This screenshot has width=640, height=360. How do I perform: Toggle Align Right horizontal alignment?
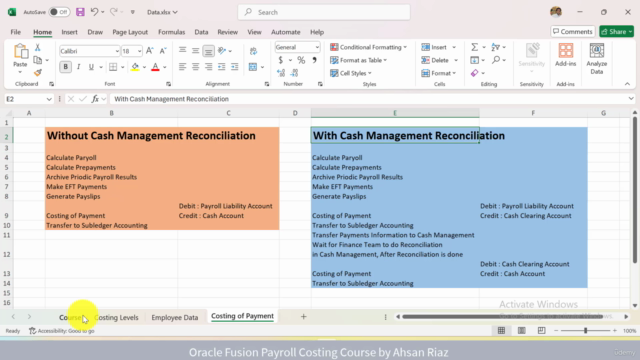point(209,67)
